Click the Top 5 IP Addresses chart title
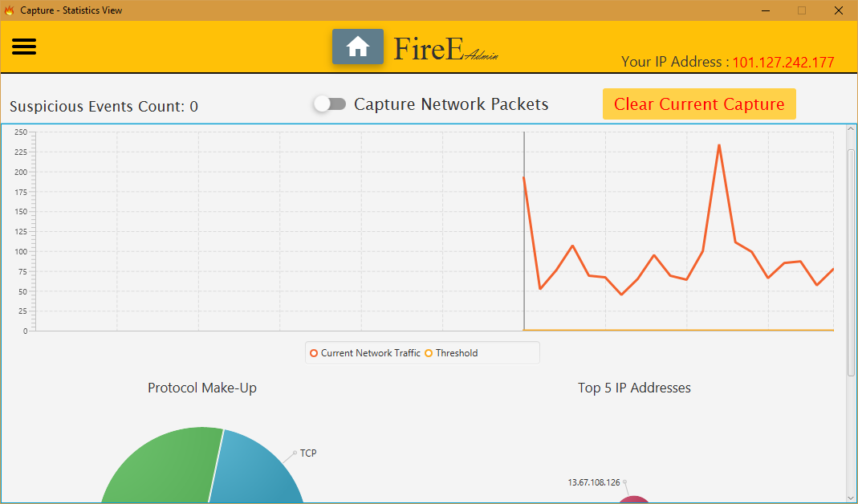Screen dimensions: 858x504 tap(634, 388)
